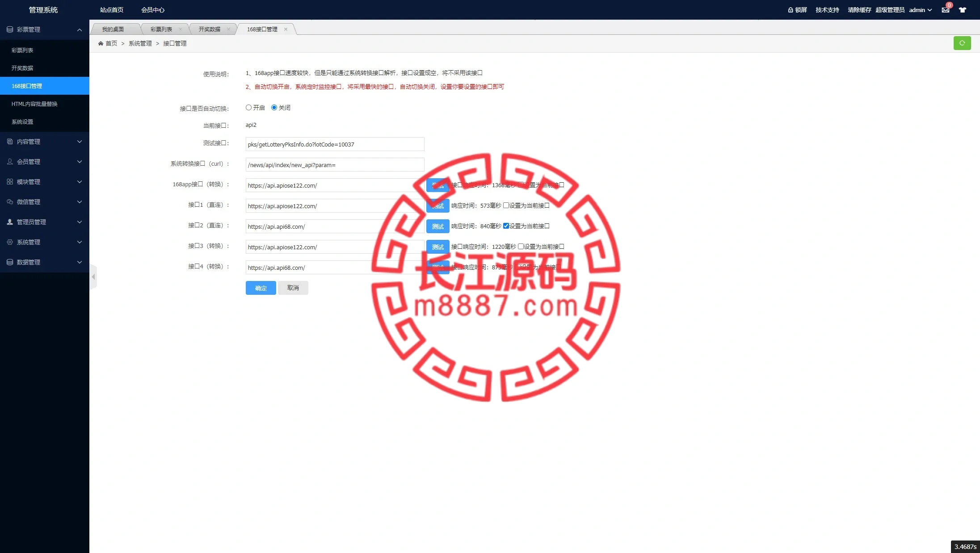Click 清除缓存 in the top bar
The image size is (980, 553).
click(859, 10)
